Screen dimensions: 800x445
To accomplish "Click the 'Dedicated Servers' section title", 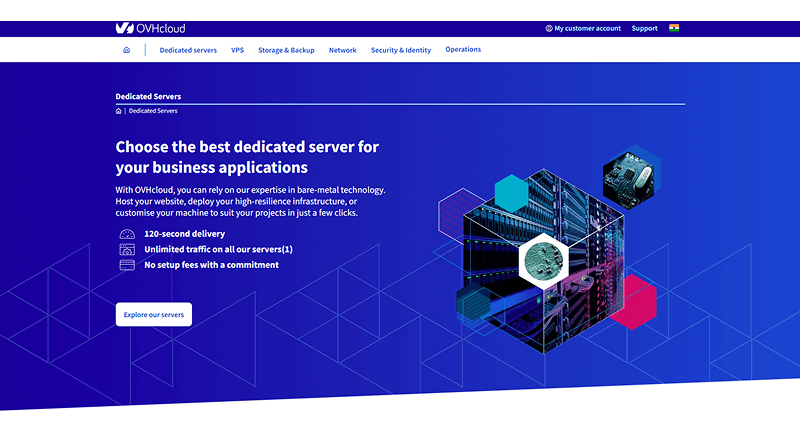I will click(x=148, y=96).
